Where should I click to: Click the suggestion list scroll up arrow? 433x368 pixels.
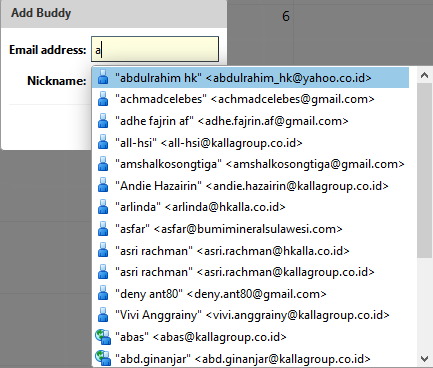424,75
